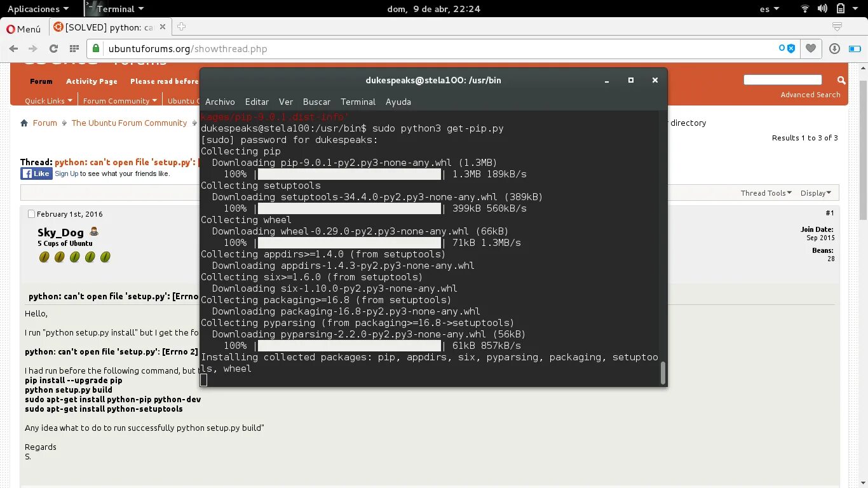This screenshot has height=488, width=868.
Task: Click the Forum home icon in breadcrumb
Action: (x=24, y=123)
